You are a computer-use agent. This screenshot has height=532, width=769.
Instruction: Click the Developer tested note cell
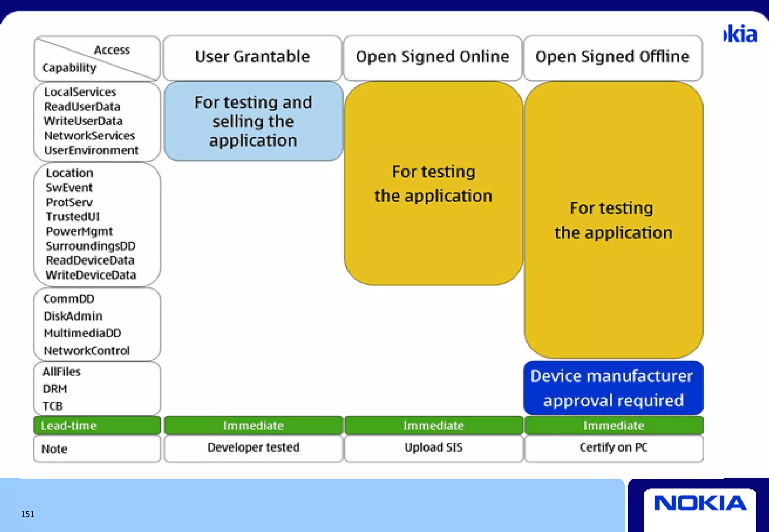253,448
